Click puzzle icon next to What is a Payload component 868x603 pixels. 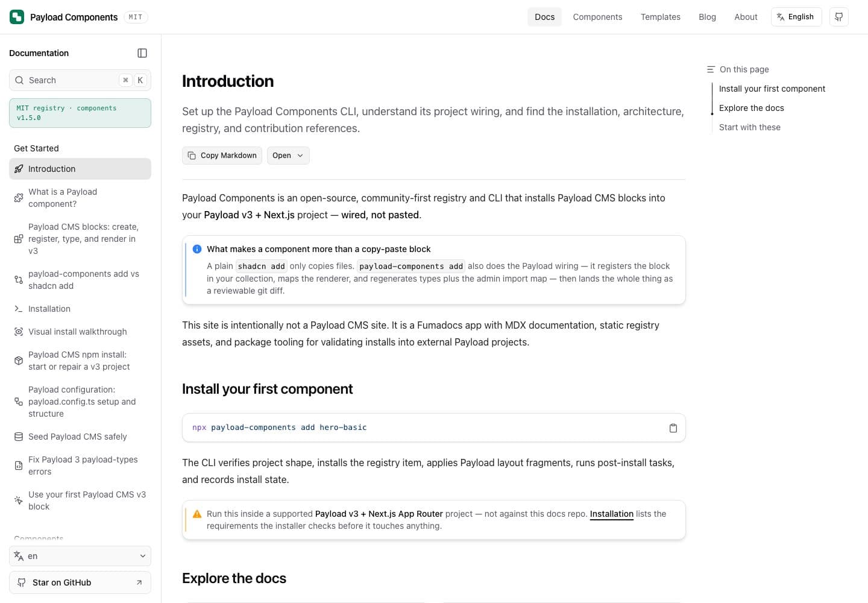pyautogui.click(x=19, y=198)
